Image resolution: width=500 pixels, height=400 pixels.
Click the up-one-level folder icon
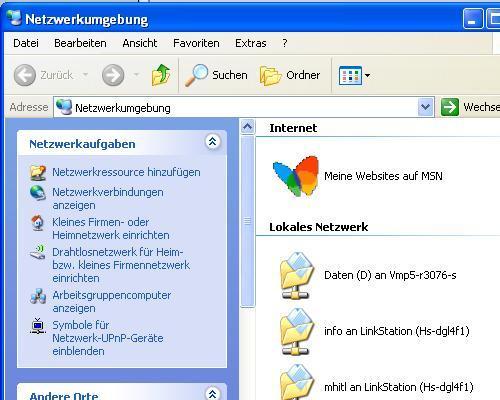point(161,75)
